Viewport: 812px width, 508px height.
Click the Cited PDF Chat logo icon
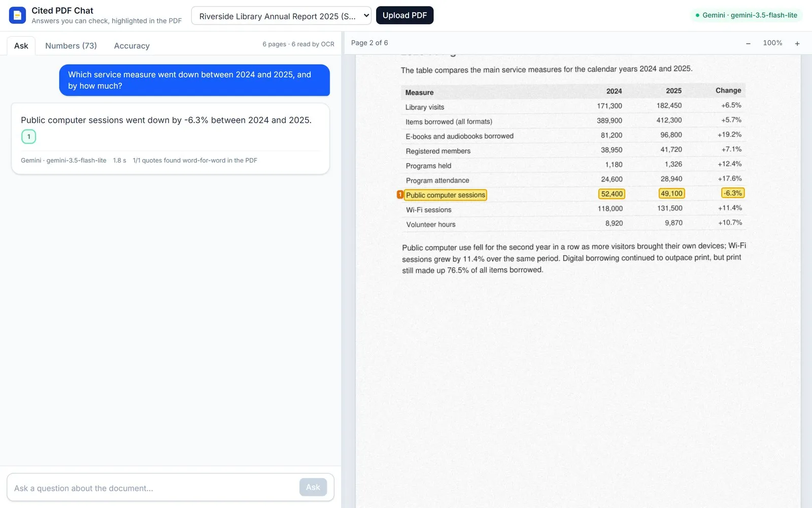pyautogui.click(x=17, y=15)
